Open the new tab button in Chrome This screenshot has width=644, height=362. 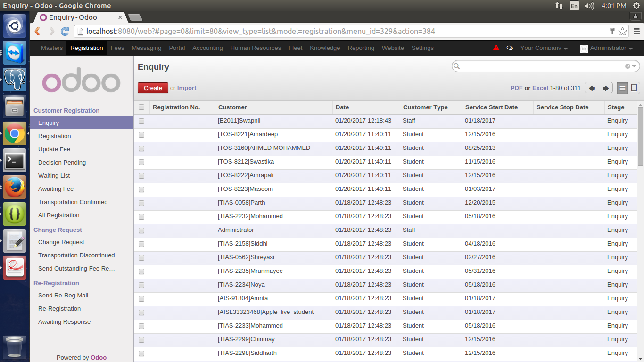tap(135, 17)
